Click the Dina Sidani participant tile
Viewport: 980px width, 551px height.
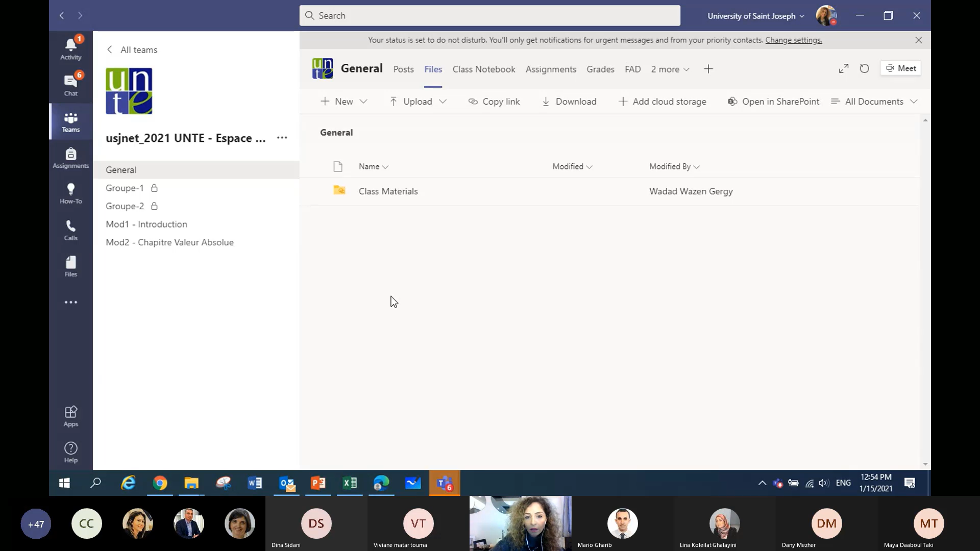(316, 523)
